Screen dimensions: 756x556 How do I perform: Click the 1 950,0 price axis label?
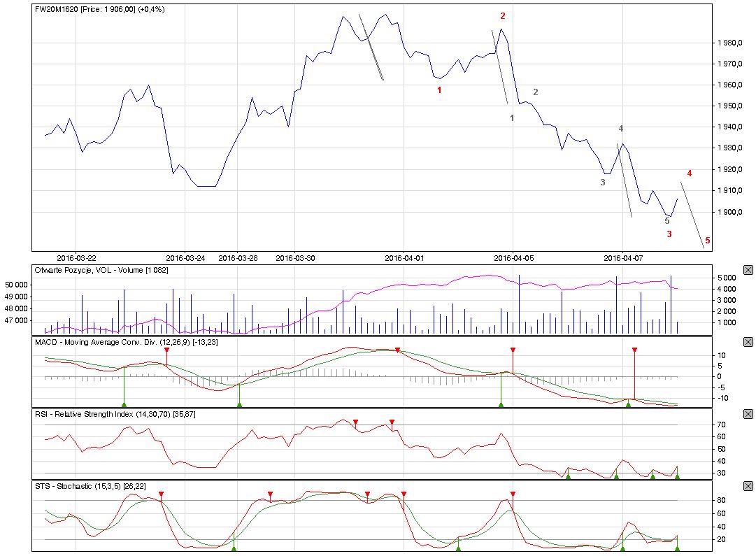click(729, 106)
